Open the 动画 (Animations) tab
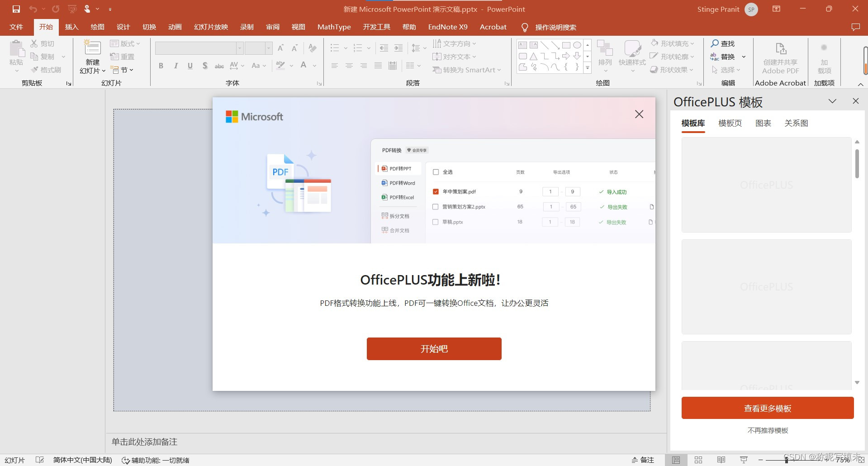The image size is (868, 466). [175, 27]
